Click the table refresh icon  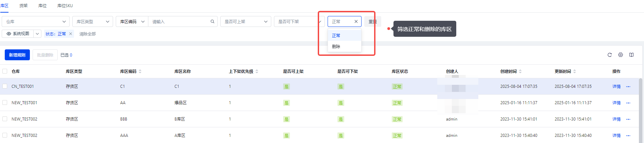[609, 55]
